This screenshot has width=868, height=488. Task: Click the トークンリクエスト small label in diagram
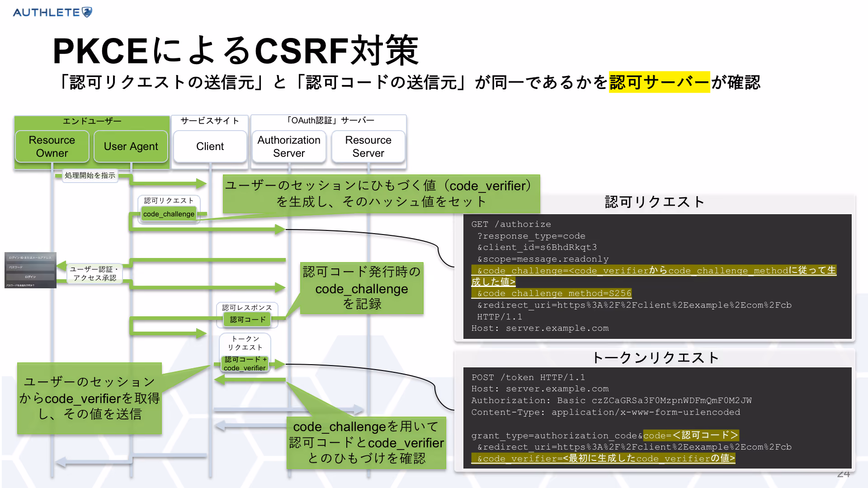point(245,343)
